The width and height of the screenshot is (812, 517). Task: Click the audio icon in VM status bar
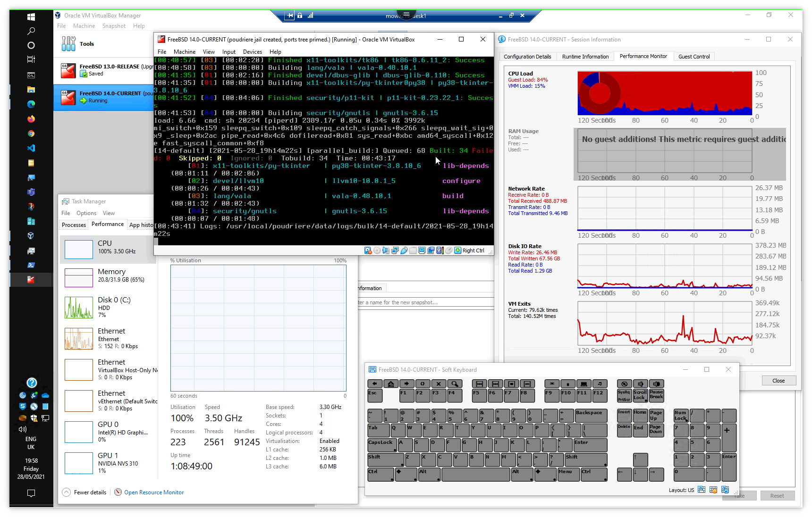[386, 250]
